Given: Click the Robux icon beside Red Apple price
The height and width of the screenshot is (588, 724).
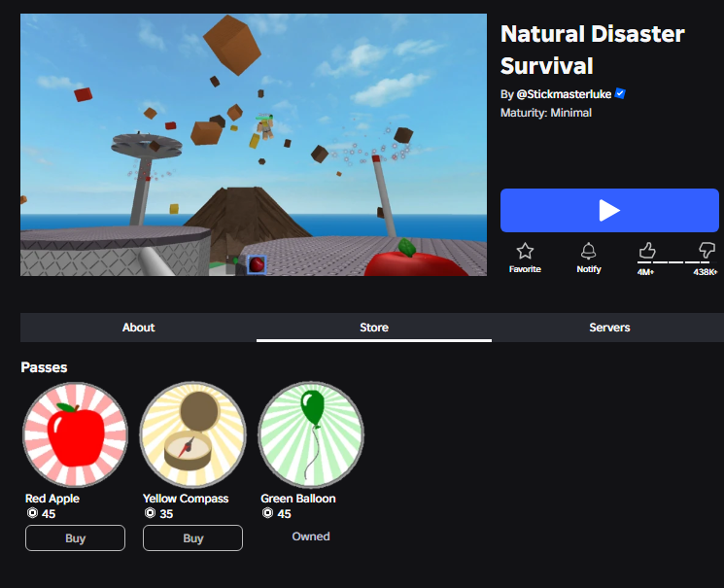Looking at the screenshot, I should [x=32, y=513].
